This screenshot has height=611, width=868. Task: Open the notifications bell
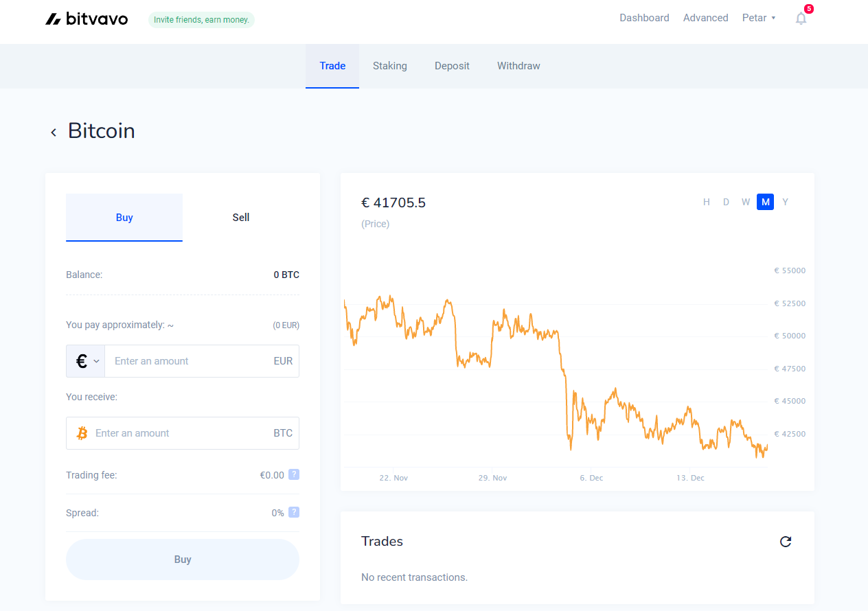(x=801, y=19)
